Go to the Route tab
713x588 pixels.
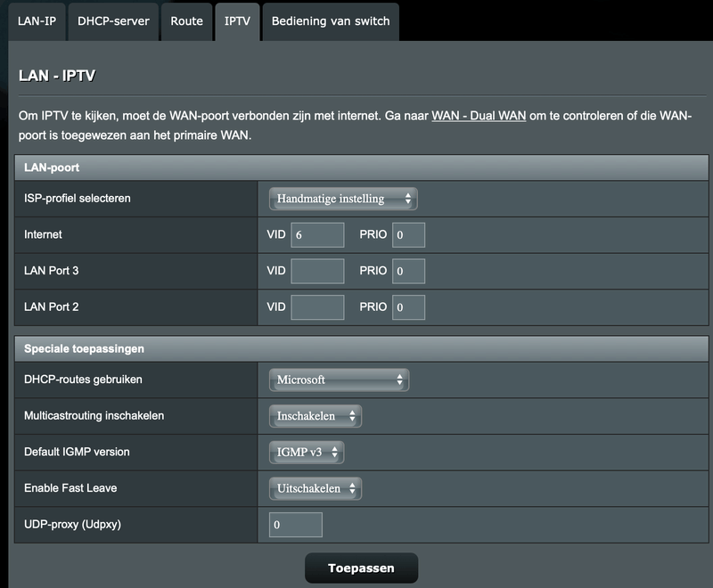pyautogui.click(x=186, y=21)
